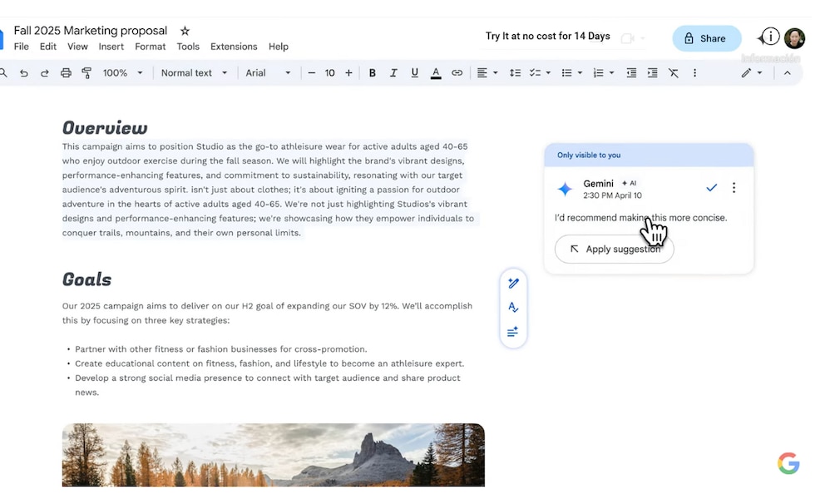
Task: Click the Help me write pencil icon
Action: tap(513, 284)
